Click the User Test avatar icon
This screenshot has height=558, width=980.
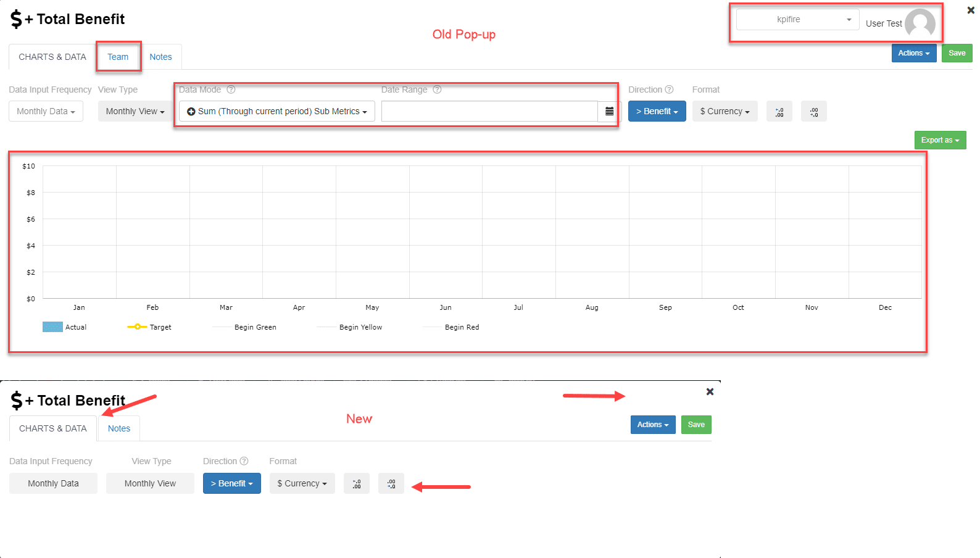(920, 23)
